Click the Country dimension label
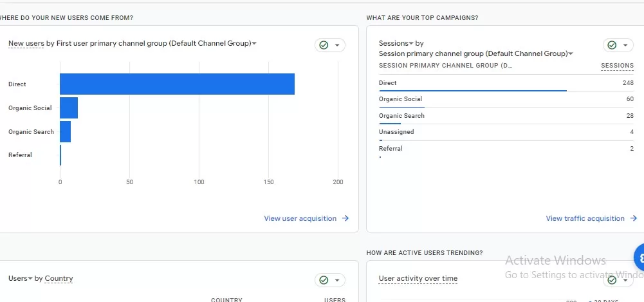This screenshot has height=302, width=644. (59, 279)
